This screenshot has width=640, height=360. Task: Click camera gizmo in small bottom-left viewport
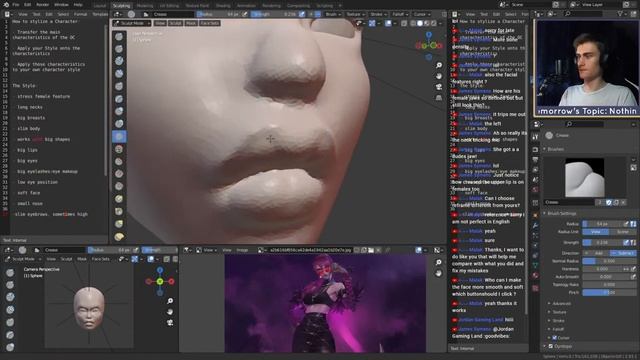[x=170, y=322]
